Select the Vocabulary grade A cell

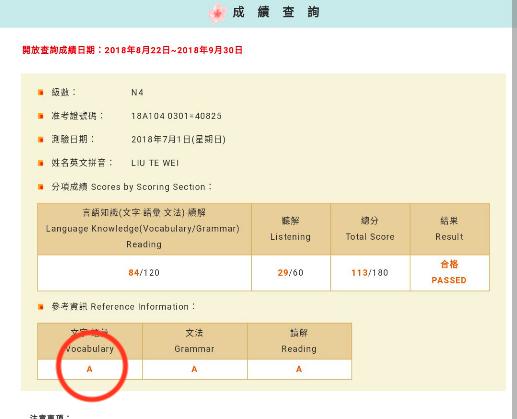90,369
